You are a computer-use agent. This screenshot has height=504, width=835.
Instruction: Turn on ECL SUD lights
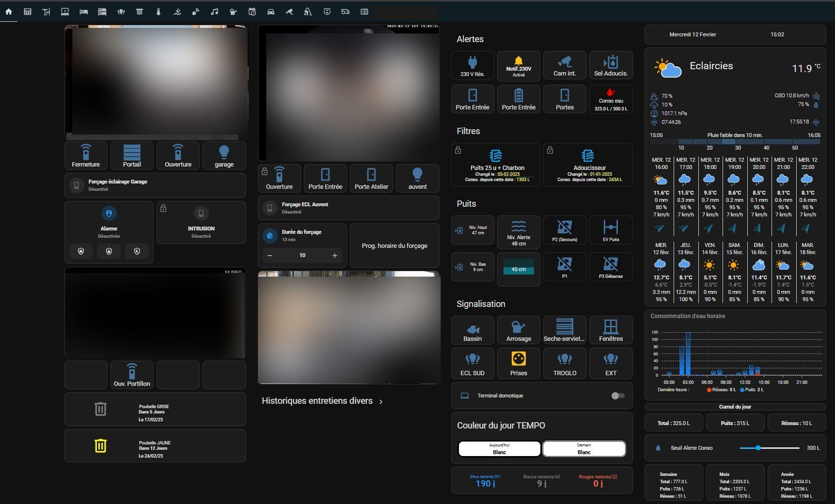(x=473, y=363)
